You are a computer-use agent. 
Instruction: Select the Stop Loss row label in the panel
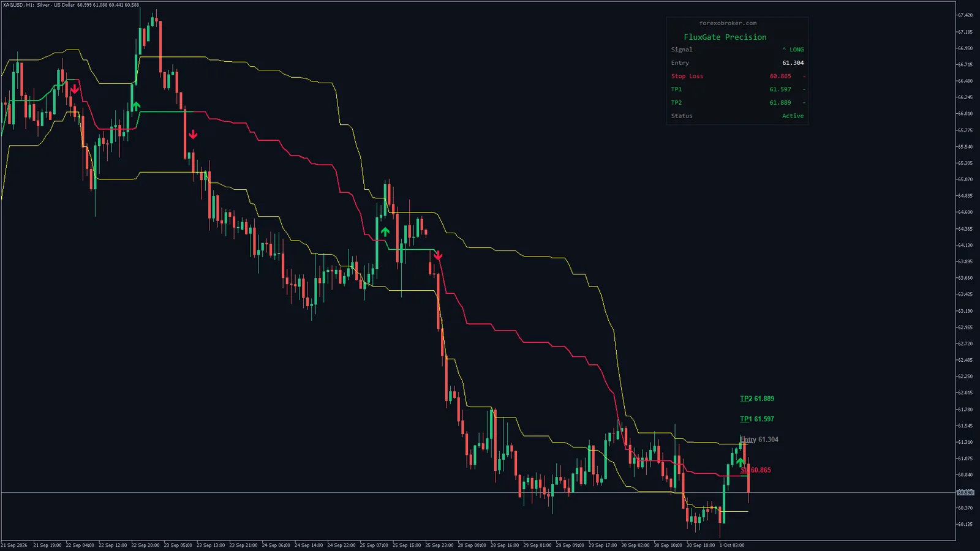click(687, 77)
